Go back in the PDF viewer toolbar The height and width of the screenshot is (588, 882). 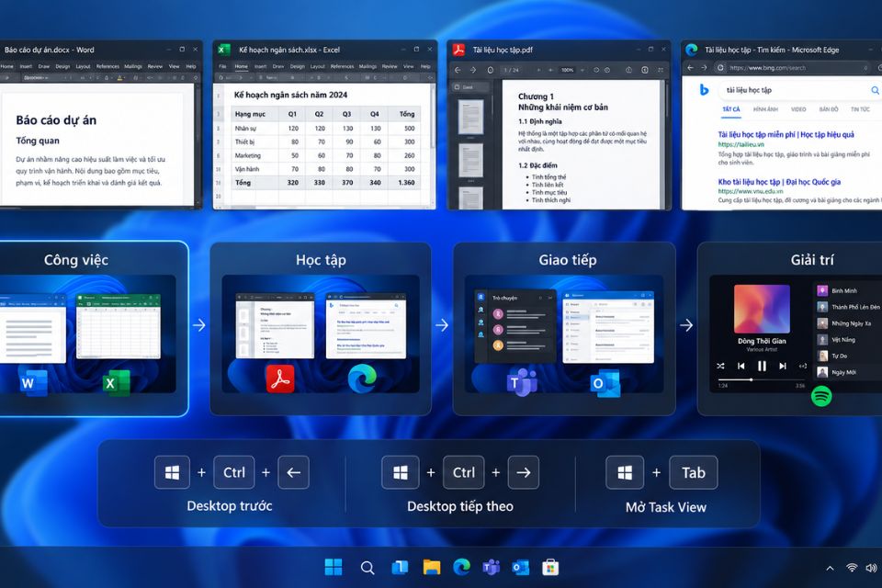point(458,70)
